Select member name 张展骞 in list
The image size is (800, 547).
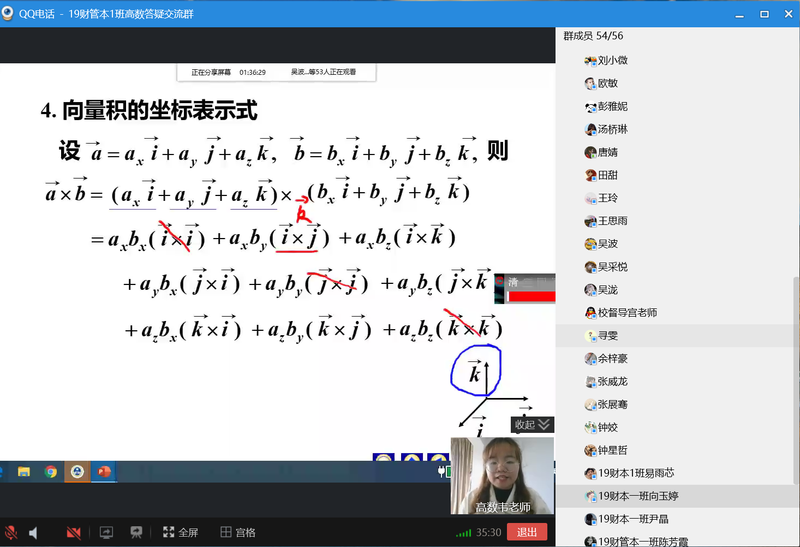coord(613,404)
